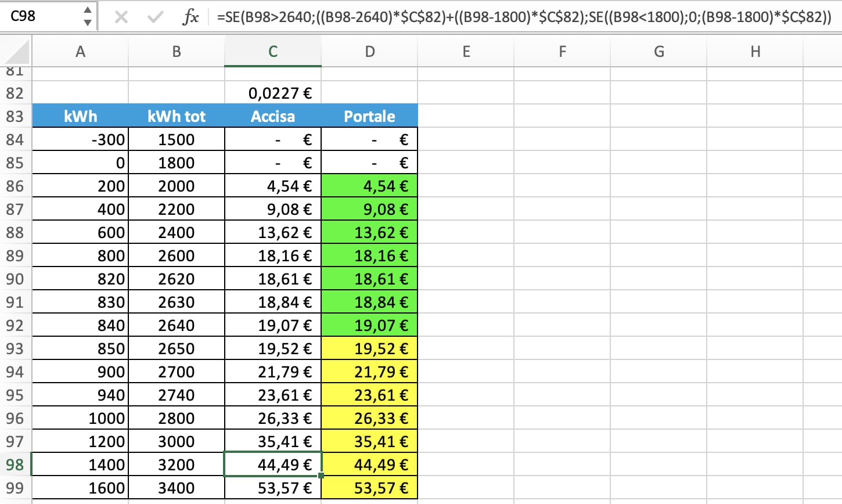Click the confirm formula checkmark icon
This screenshot has height=504, width=842.
pos(155,17)
